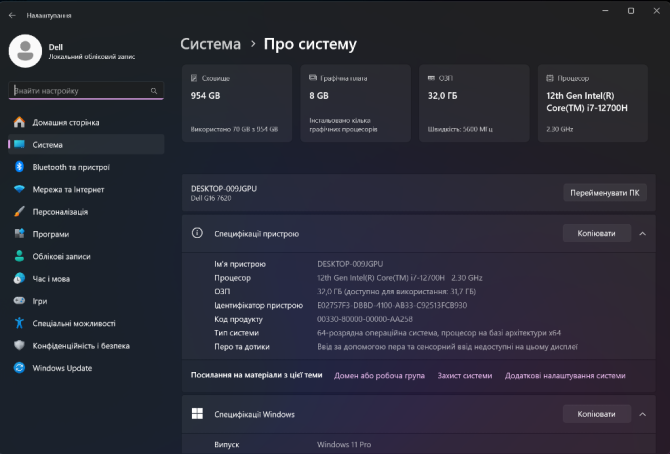
Task: Open the 32,0 ГБ RAM card tile
Action: 474,103
